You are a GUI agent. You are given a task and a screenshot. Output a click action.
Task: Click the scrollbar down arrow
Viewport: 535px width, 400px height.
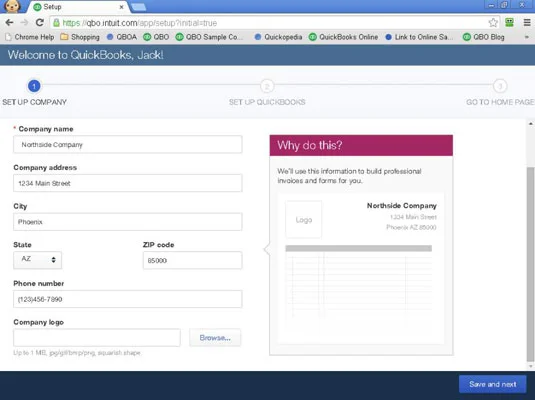point(531,366)
